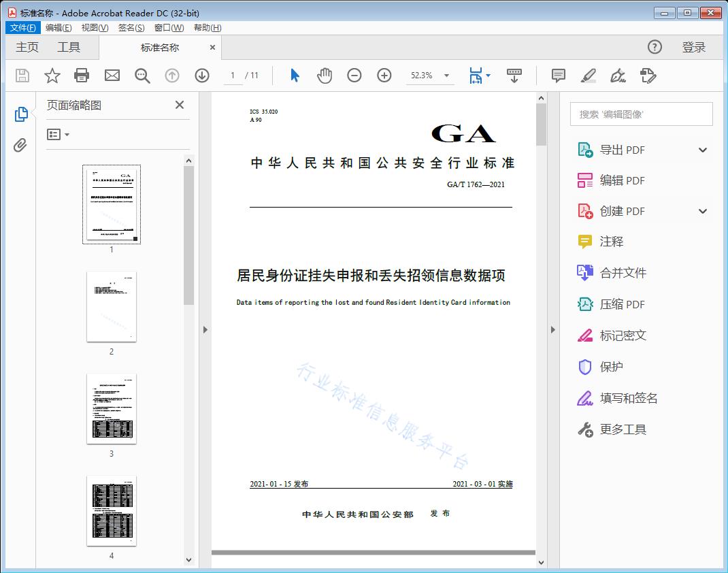Image resolution: width=728 pixels, height=573 pixels.
Task: Click the zoom in plus icon
Action: 384,76
